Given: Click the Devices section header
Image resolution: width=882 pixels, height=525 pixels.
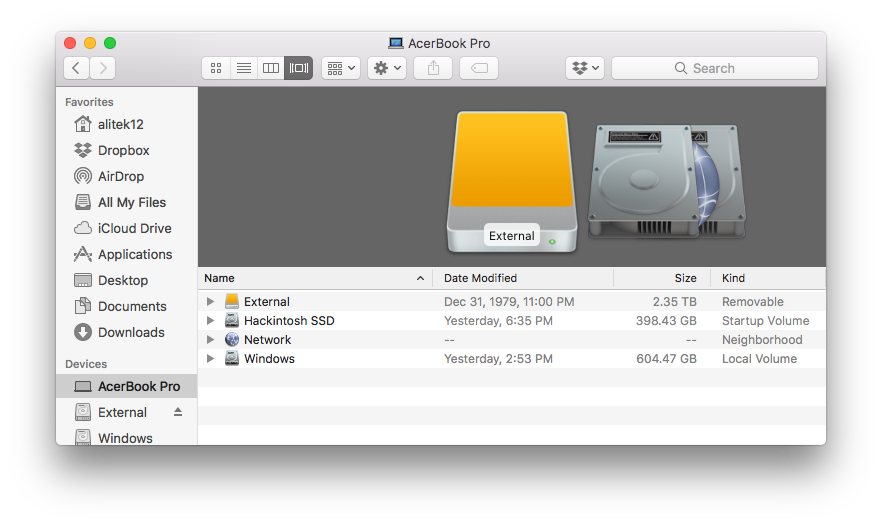Looking at the screenshot, I should [x=86, y=364].
